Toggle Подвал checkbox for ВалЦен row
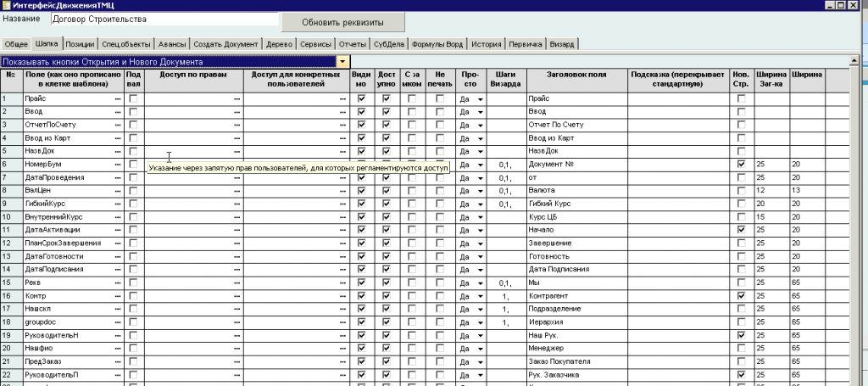Viewport: 868px width, 386px height. (133, 191)
